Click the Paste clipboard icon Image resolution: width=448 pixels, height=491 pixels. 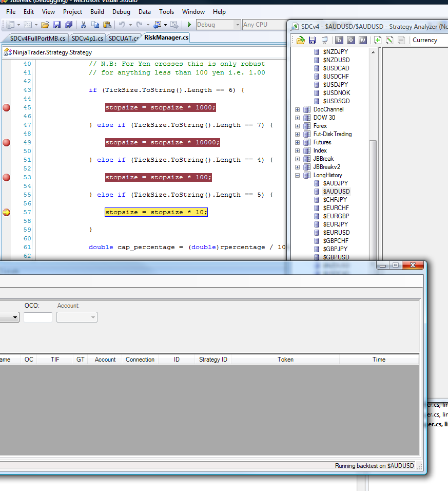(x=107, y=25)
